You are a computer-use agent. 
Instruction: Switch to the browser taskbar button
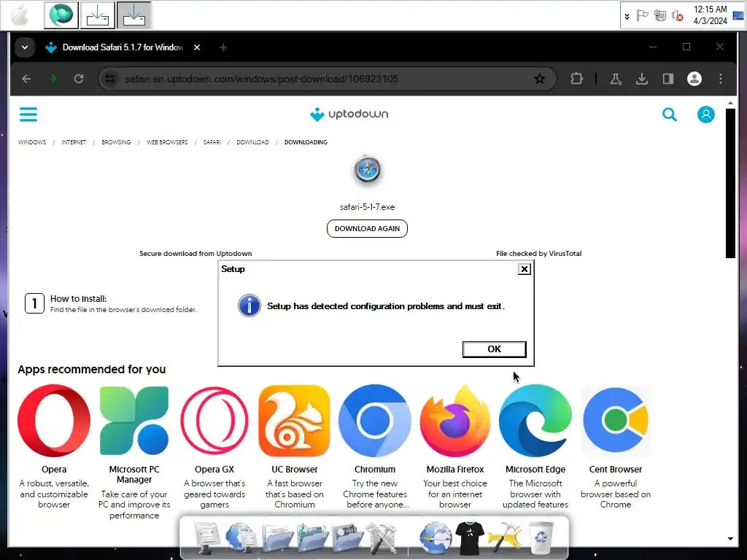pyautogui.click(x=61, y=15)
